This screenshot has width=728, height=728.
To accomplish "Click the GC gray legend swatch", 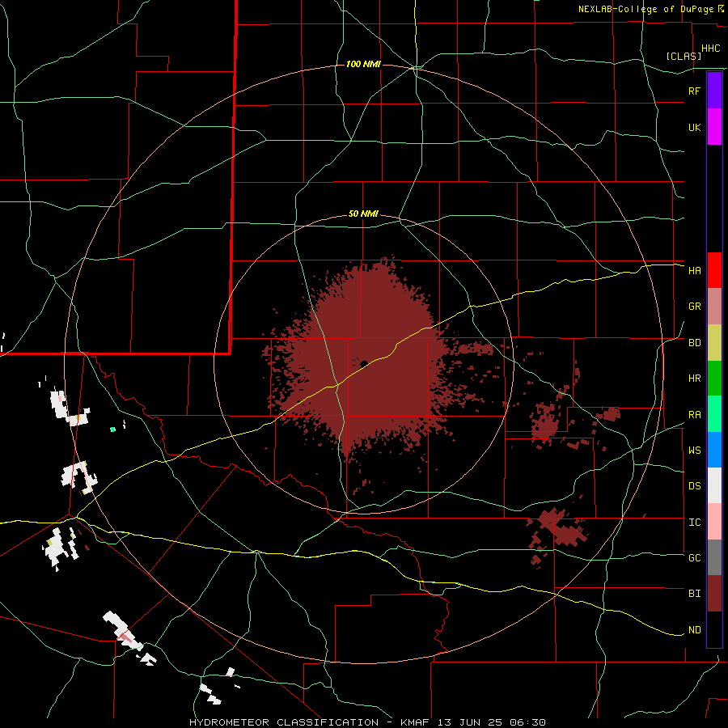I will (714, 557).
